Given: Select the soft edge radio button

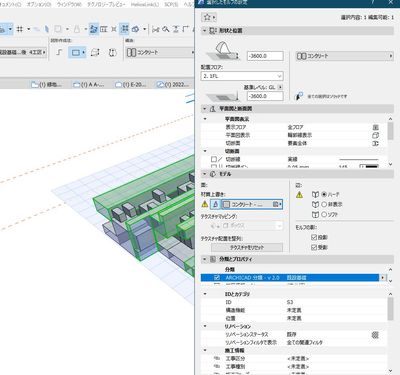Looking at the screenshot, I should point(324,215).
